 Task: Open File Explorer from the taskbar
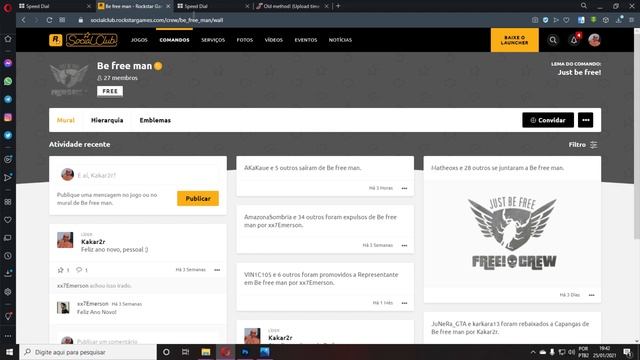tap(205, 352)
